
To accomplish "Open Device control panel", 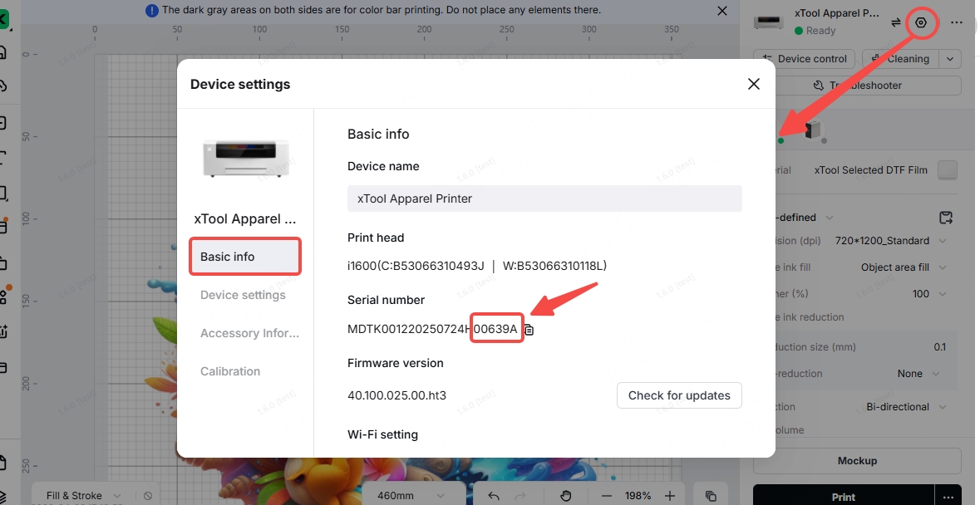I will click(804, 59).
